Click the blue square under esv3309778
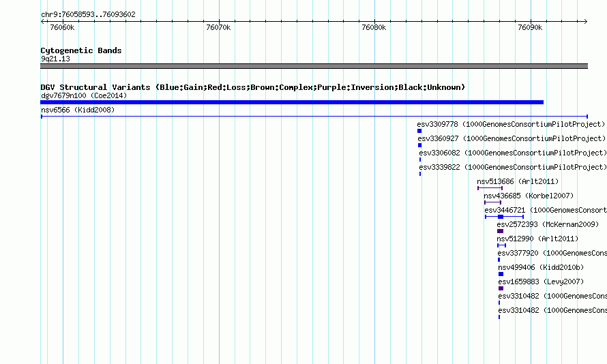Screen dimensions: 607x364 tap(419, 131)
